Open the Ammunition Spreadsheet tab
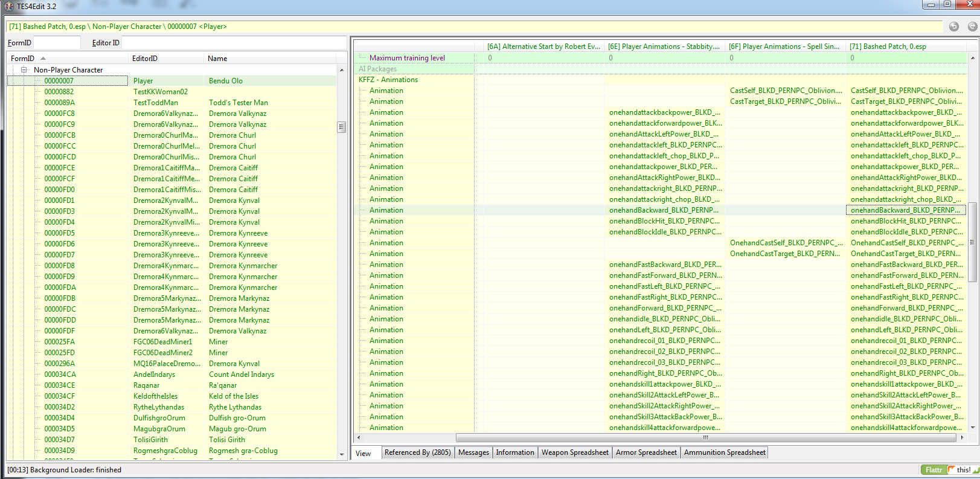This screenshot has height=479, width=980. pos(725,452)
